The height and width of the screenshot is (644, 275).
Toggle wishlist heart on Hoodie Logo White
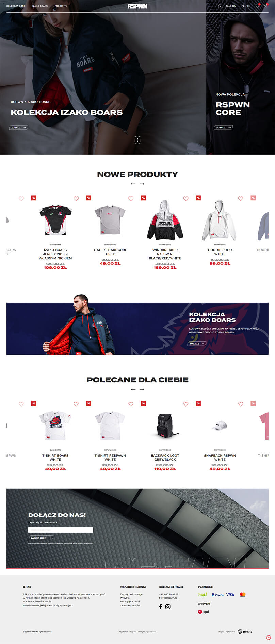[241, 199]
